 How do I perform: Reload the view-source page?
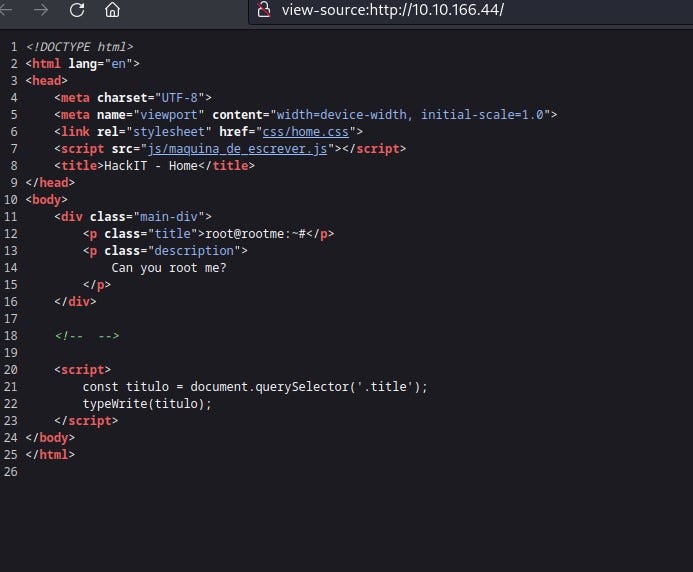pyautogui.click(x=77, y=10)
